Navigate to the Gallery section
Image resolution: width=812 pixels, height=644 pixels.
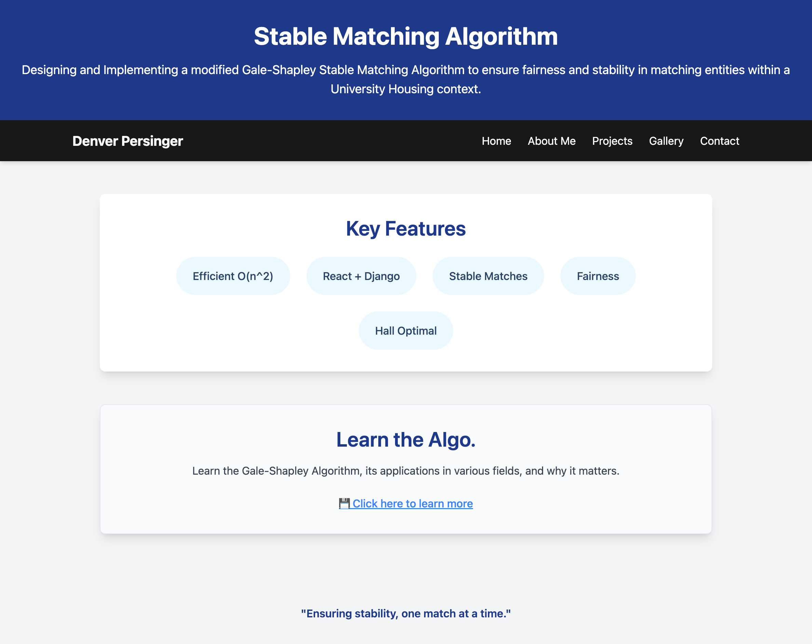click(x=666, y=141)
